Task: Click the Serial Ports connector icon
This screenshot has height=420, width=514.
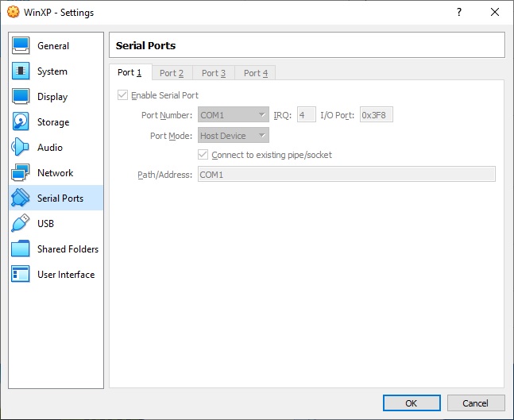Action: [x=21, y=198]
